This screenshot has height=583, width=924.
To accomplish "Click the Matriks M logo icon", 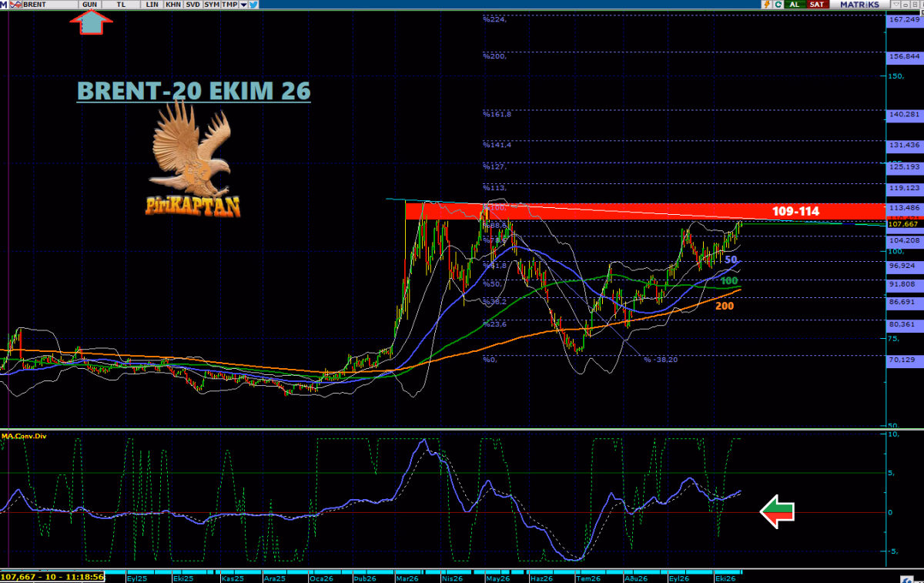I will coord(5,5).
